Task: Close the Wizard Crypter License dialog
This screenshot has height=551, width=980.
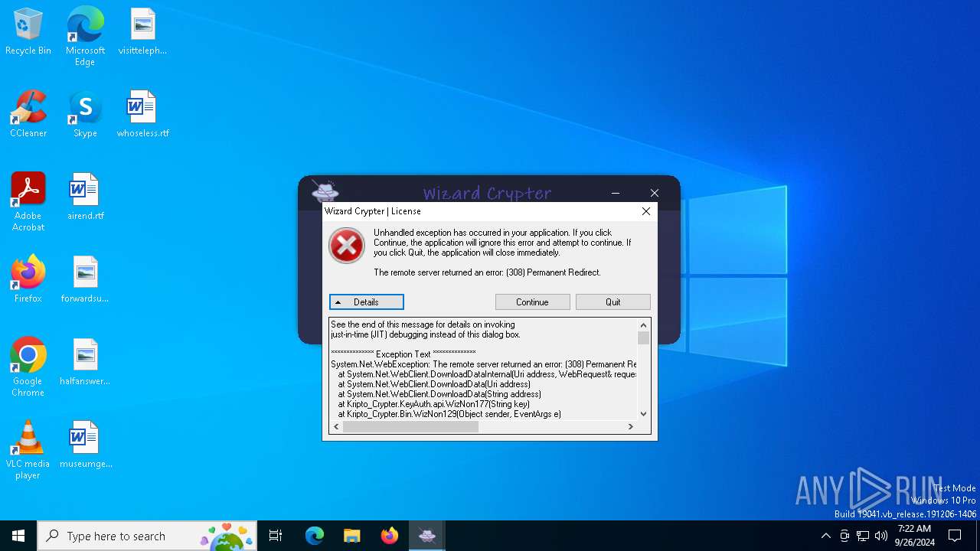Action: tap(646, 211)
